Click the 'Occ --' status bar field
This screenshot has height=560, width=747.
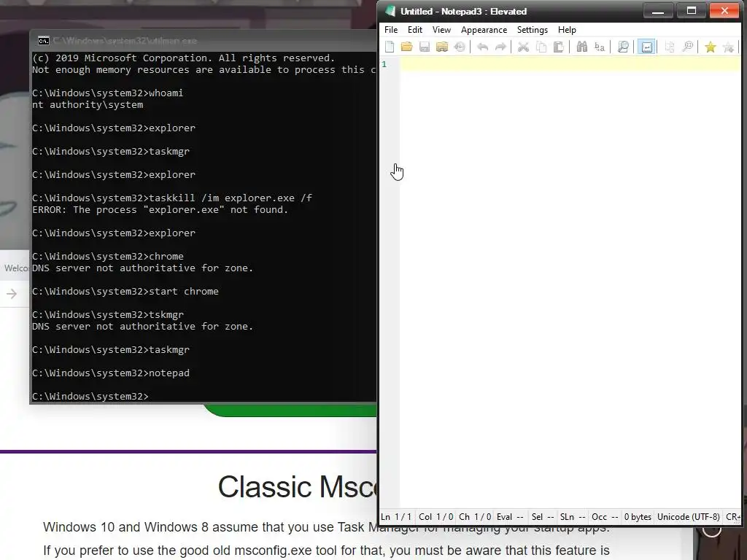[605, 517]
